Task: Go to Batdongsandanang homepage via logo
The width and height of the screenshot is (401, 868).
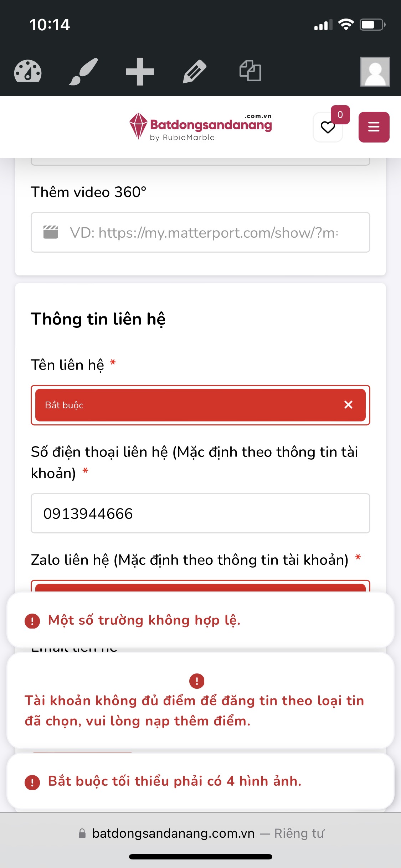Action: point(201,127)
